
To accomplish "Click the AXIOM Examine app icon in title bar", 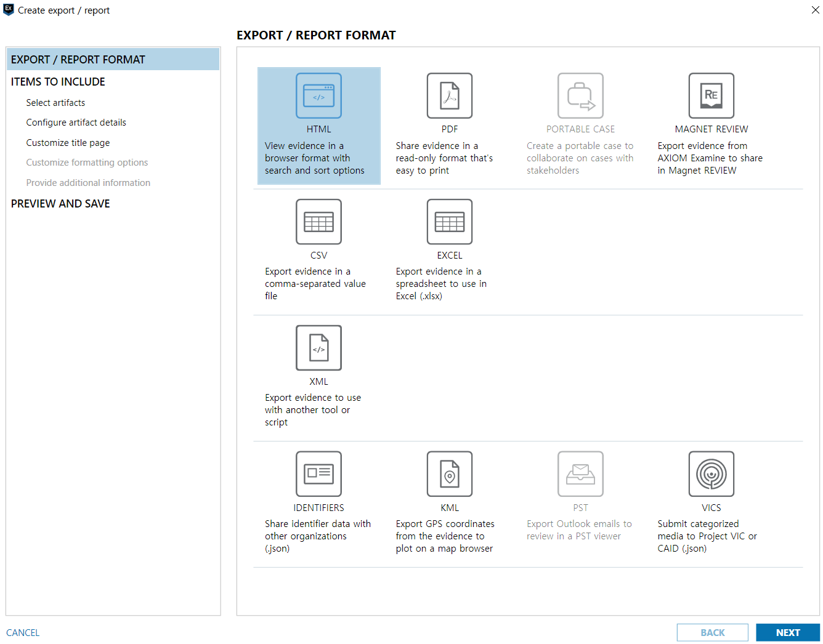I will click(x=9, y=10).
